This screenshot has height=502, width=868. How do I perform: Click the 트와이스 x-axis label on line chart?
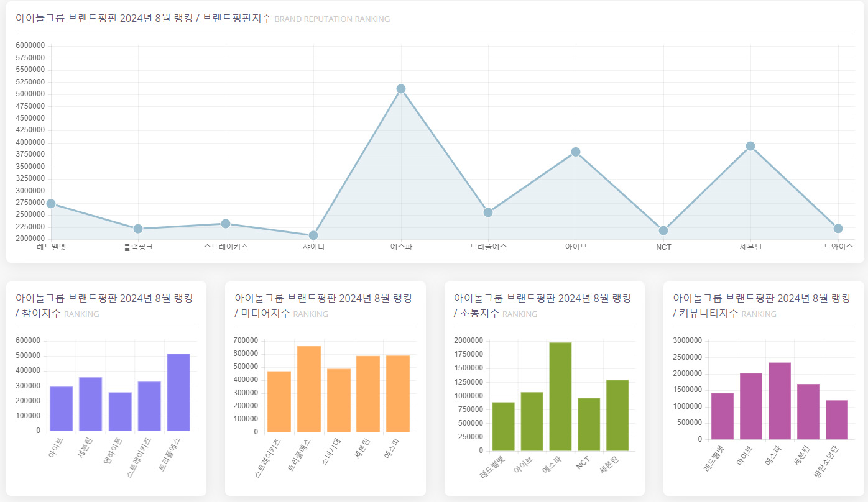838,247
